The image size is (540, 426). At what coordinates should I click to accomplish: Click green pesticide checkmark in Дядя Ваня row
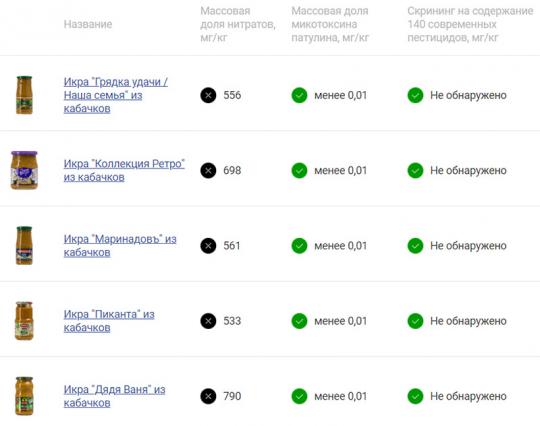coord(415,396)
